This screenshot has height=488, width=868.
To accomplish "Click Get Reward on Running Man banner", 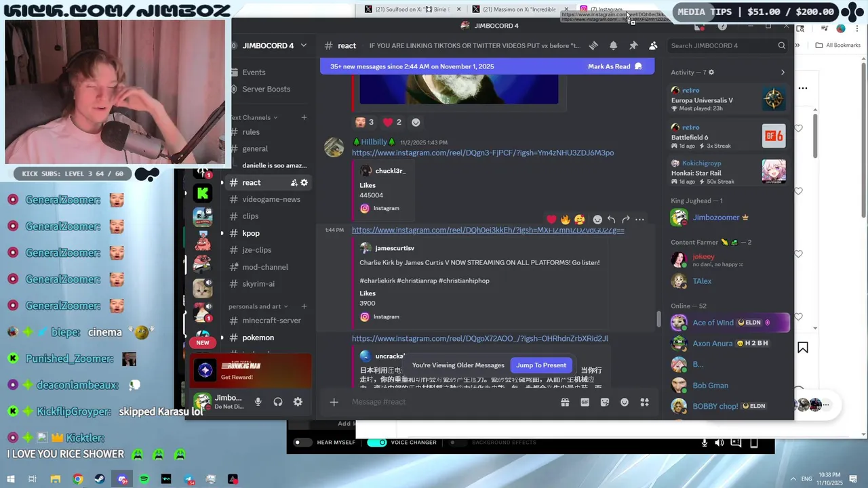I will tap(237, 378).
